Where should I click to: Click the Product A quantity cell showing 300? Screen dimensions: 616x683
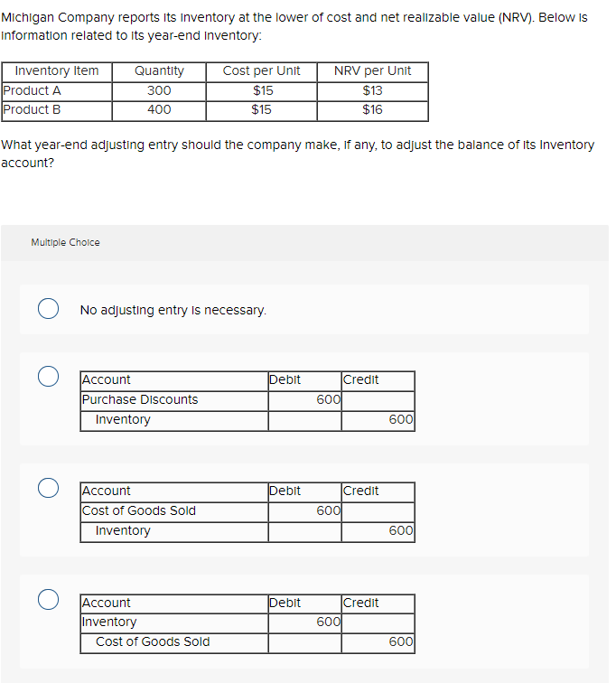[159, 90]
